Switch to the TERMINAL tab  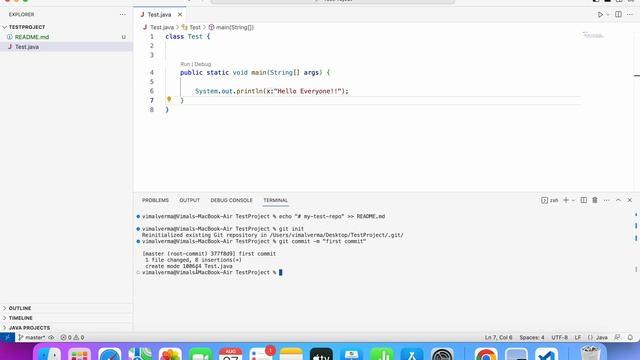click(x=276, y=200)
